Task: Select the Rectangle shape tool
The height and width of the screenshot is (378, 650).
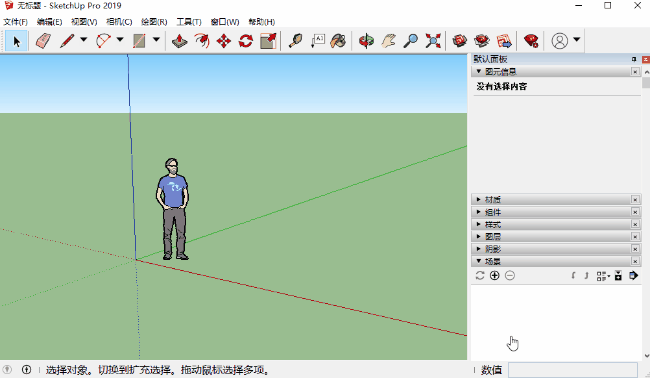Action: coord(139,41)
